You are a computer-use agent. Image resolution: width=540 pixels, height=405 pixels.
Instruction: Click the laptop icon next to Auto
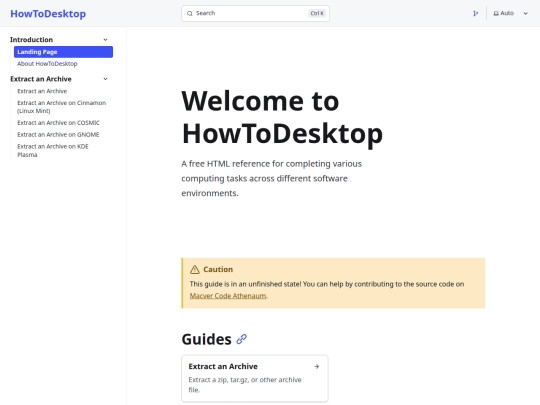click(496, 13)
